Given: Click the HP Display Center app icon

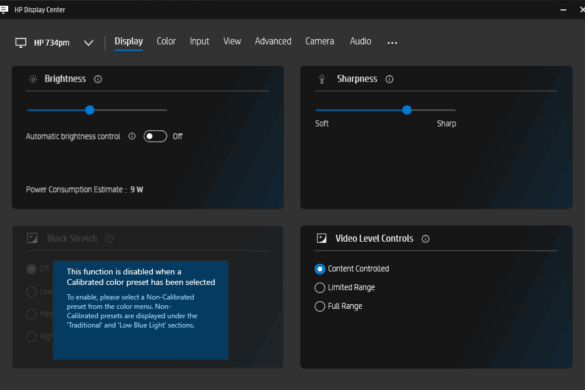Looking at the screenshot, I should [x=4, y=9].
